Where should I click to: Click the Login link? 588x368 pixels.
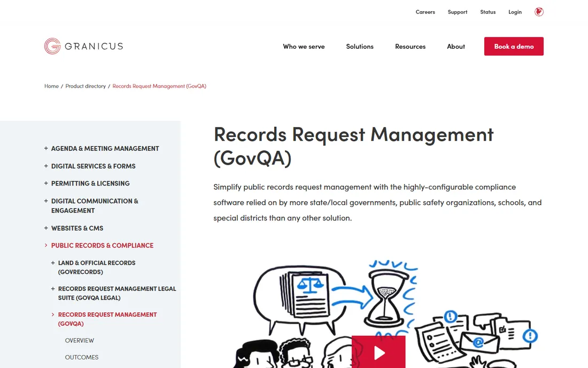[x=515, y=12]
